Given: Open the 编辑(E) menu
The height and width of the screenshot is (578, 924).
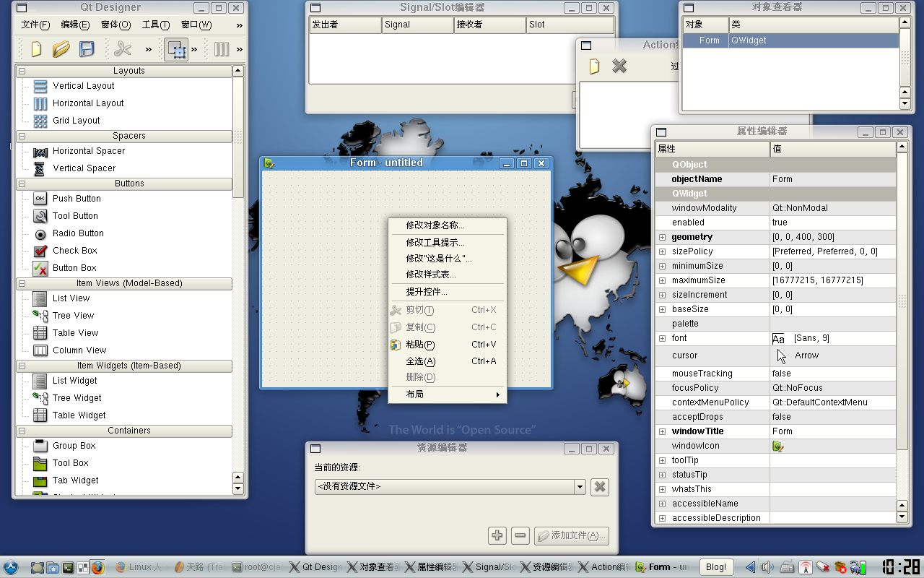Looking at the screenshot, I should 75,25.
